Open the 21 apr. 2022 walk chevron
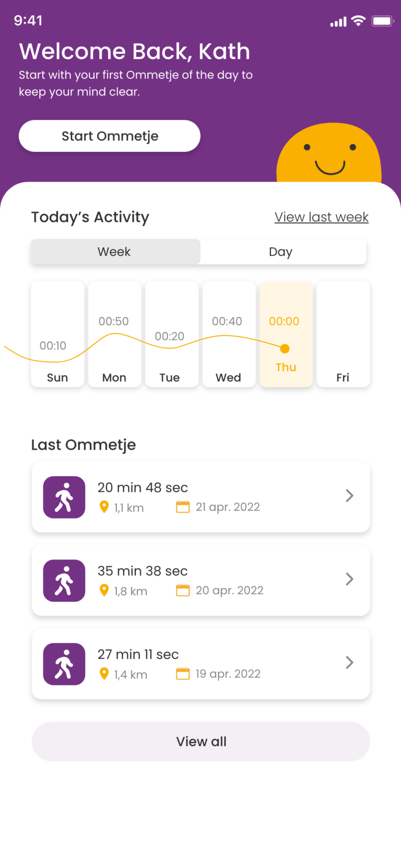This screenshot has width=401, height=868. point(349,496)
